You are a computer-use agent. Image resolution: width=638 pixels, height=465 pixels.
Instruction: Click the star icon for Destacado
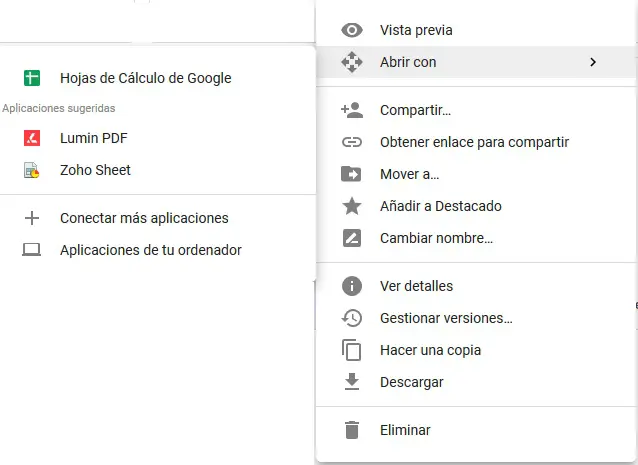point(351,206)
